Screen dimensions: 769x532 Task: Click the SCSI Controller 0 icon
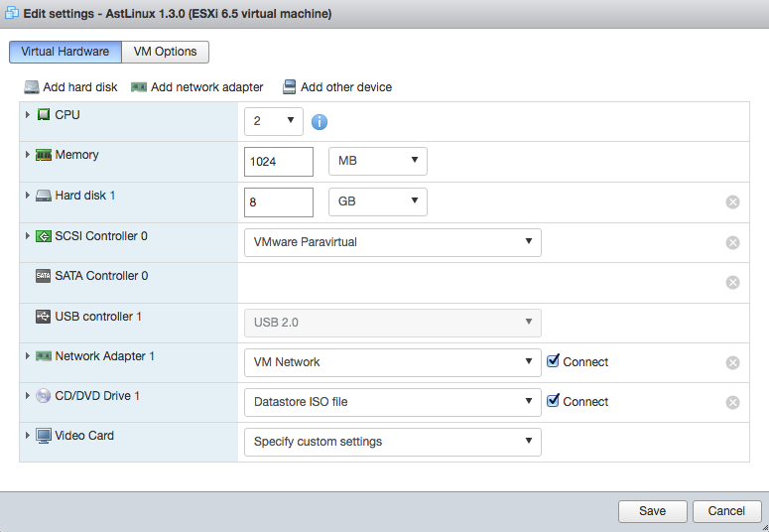tap(43, 236)
